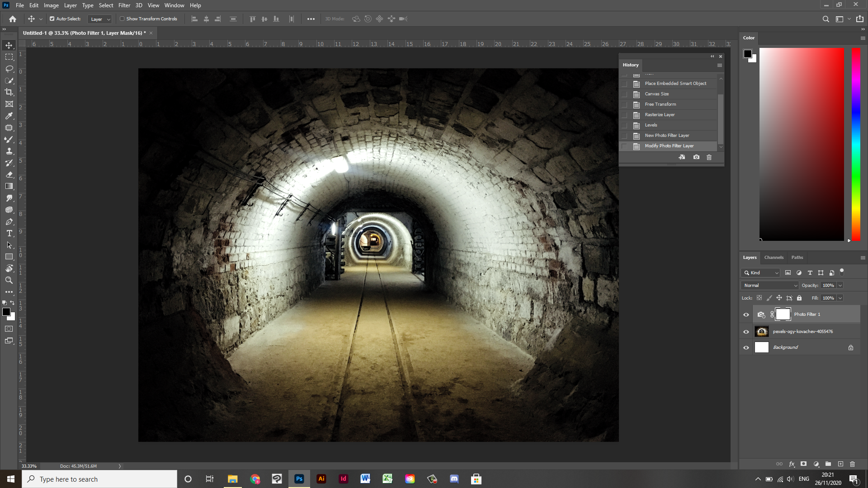This screenshot has width=868, height=488.
Task: Switch to the Channels tab
Action: (x=774, y=258)
